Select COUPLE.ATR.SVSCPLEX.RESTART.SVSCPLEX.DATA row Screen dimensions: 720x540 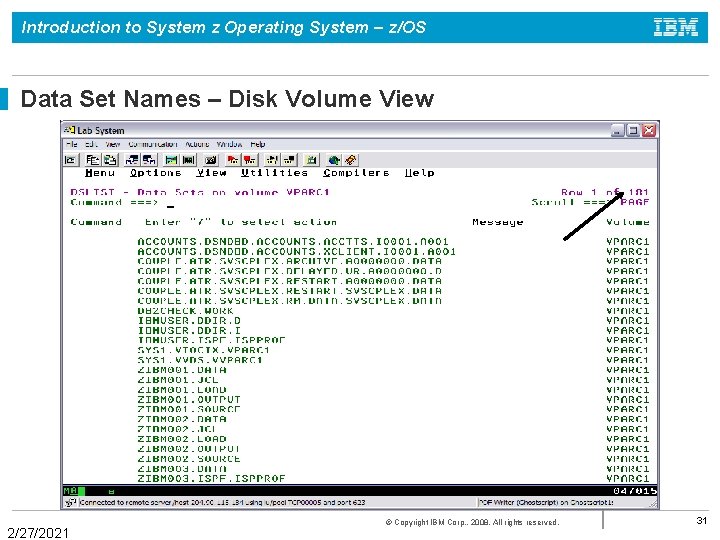point(289,291)
